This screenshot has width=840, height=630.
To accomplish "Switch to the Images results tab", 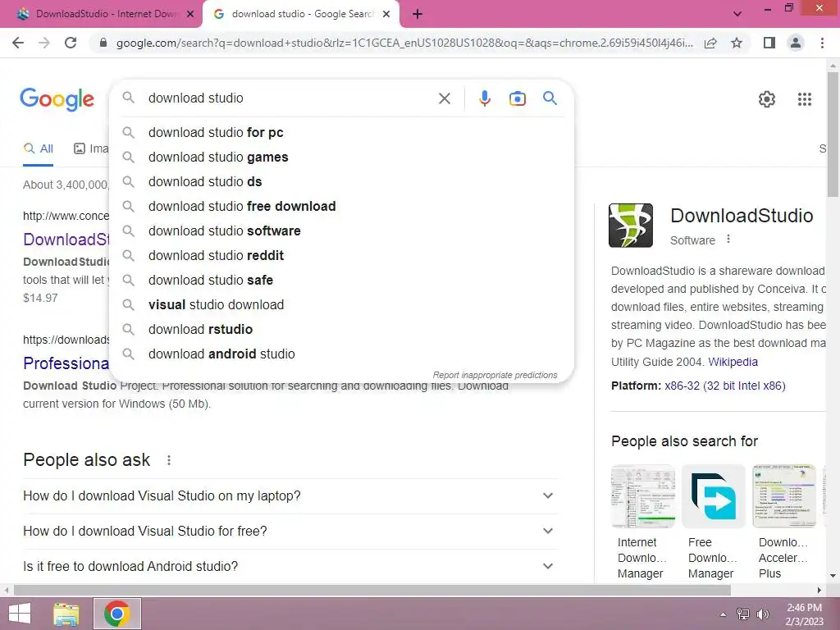I will [91, 149].
